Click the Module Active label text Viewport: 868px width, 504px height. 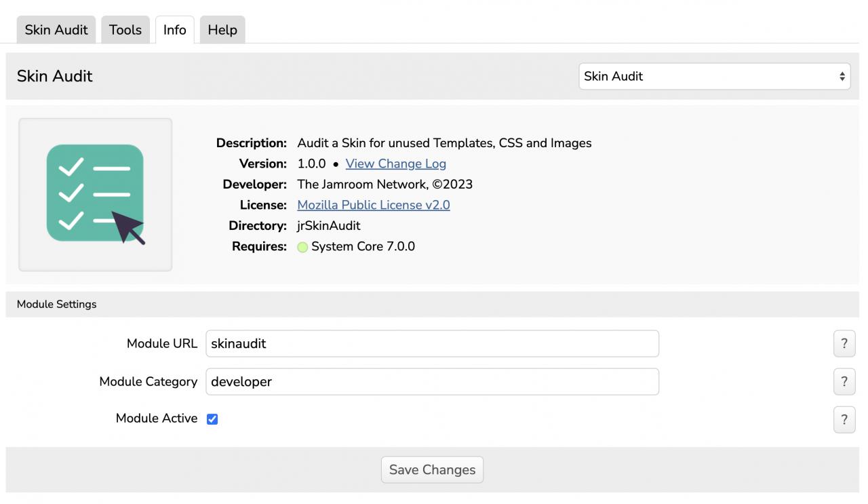point(156,419)
